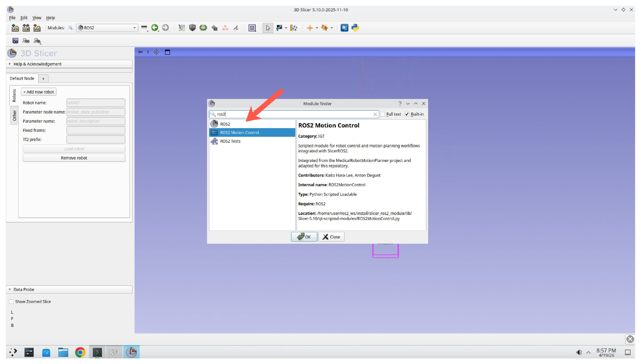This screenshot has width=641, height=364.
Task: Open the DICOM import module
Action: point(26,28)
